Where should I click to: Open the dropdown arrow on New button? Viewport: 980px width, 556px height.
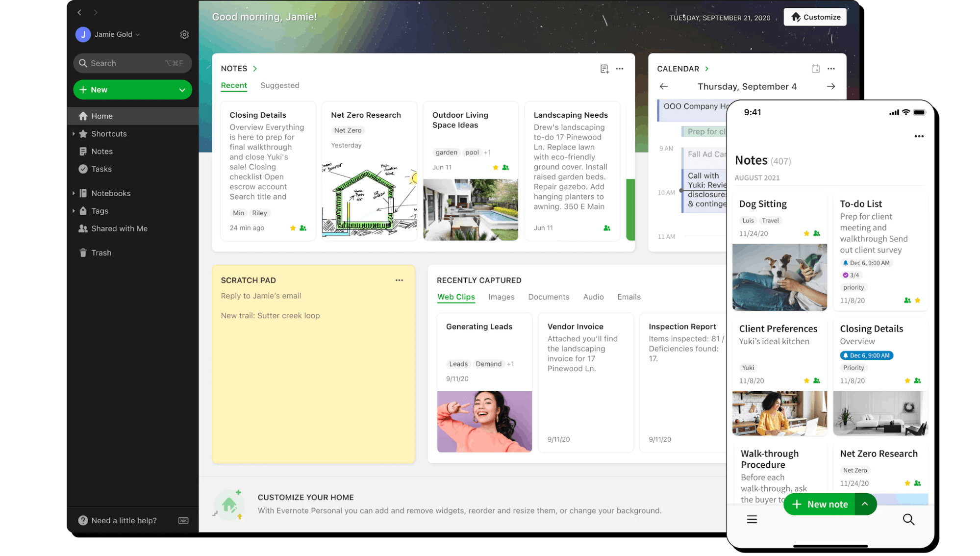tap(182, 90)
